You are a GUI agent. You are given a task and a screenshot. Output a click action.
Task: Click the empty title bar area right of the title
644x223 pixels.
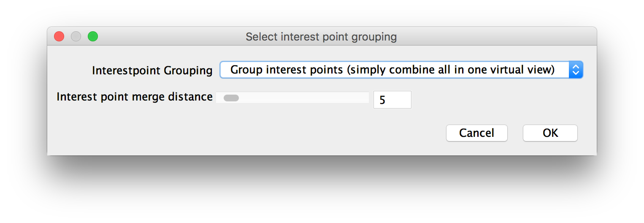(494, 37)
